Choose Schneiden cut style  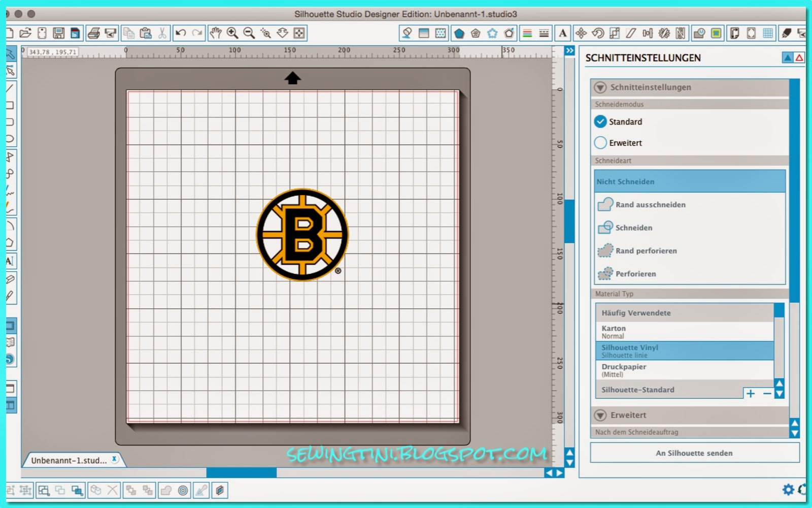[690, 228]
